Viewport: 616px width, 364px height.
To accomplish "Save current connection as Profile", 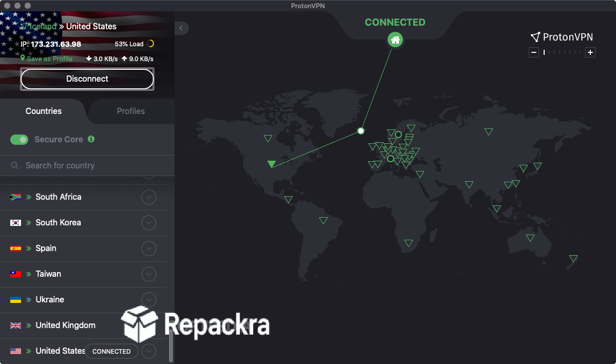I will (47, 59).
